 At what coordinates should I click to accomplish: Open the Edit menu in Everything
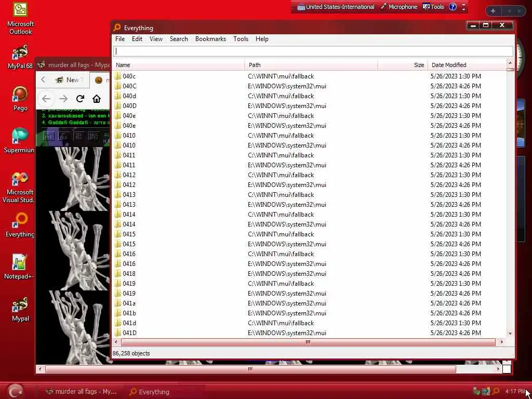coord(137,39)
